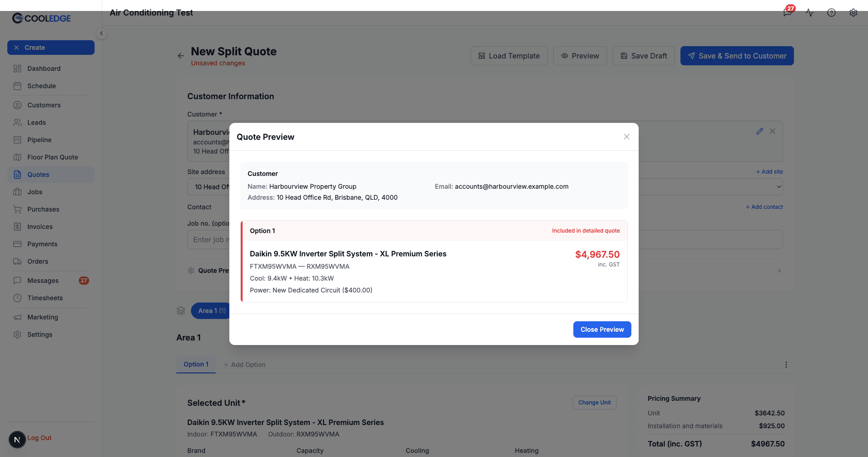Click the Daikin 9.5KW title in preview
The height and width of the screenshot is (457, 868).
click(x=348, y=254)
